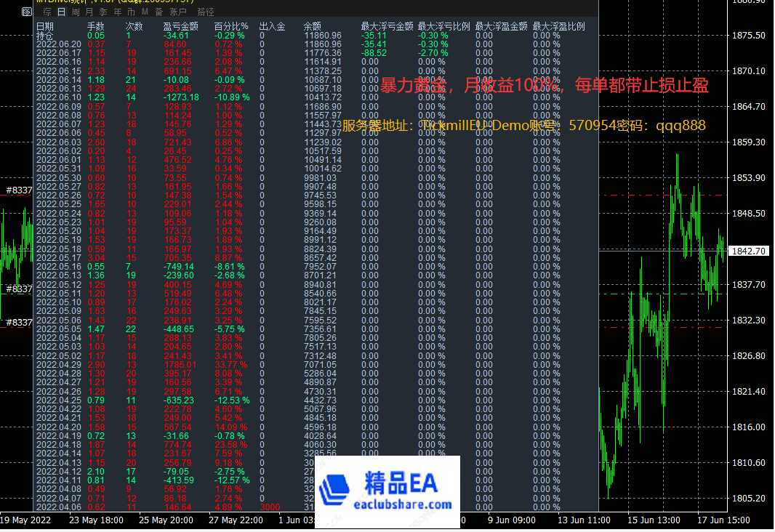This screenshot has width=775, height=532.
Task: Click the -239.60 loss value
Action: coord(179,275)
